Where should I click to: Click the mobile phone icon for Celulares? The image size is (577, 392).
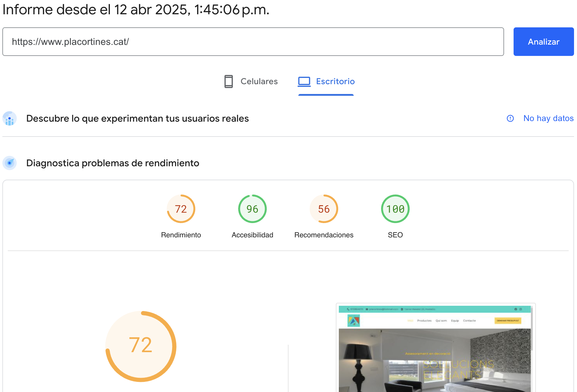pyautogui.click(x=228, y=81)
